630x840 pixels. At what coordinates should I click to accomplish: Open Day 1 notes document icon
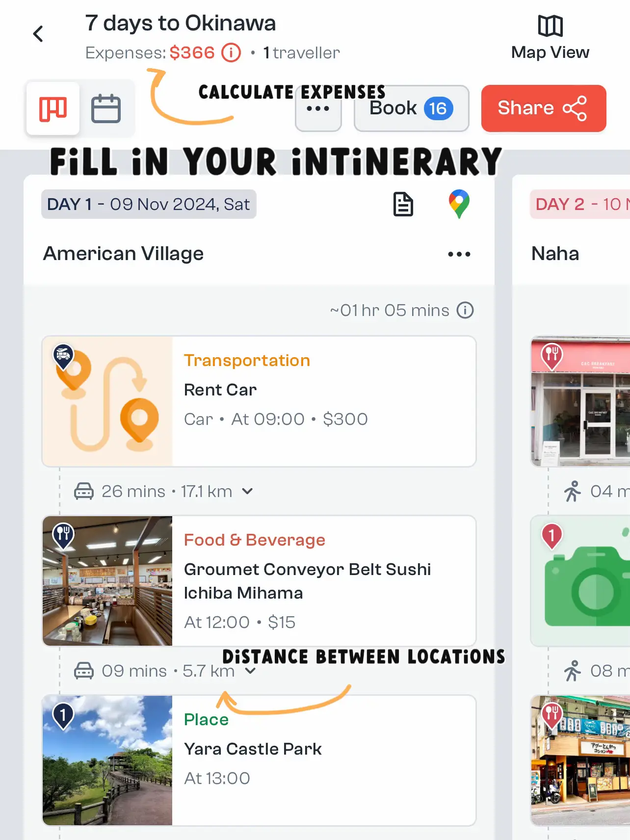(403, 204)
